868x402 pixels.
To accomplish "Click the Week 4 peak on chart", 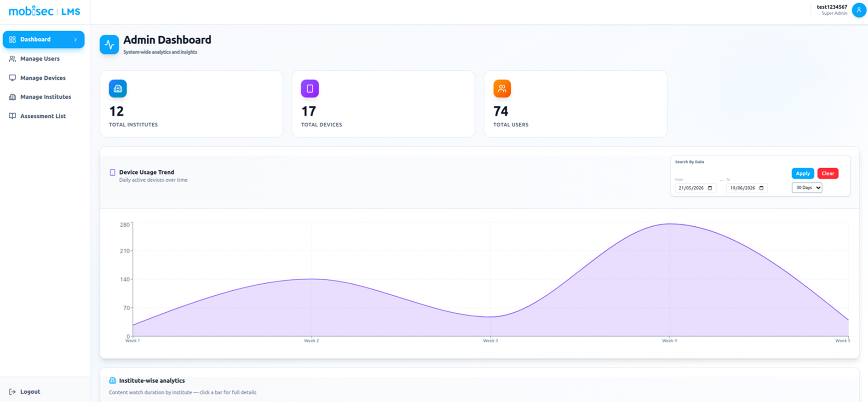I will [x=669, y=224].
